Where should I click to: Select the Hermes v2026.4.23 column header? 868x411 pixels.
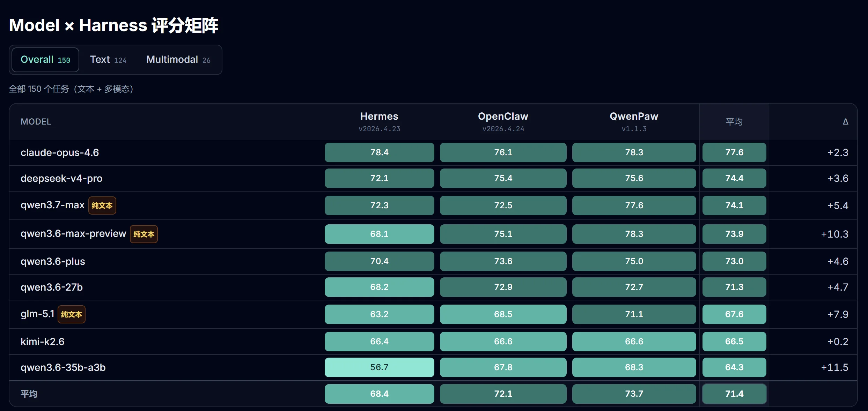click(379, 122)
